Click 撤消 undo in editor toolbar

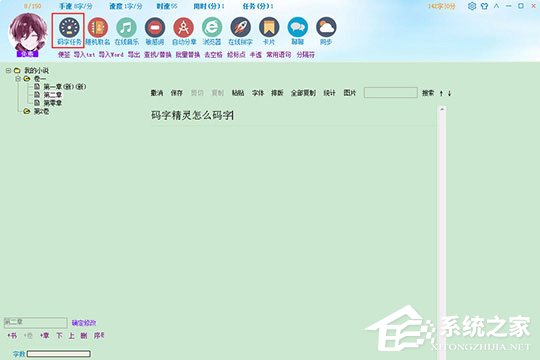157,93
